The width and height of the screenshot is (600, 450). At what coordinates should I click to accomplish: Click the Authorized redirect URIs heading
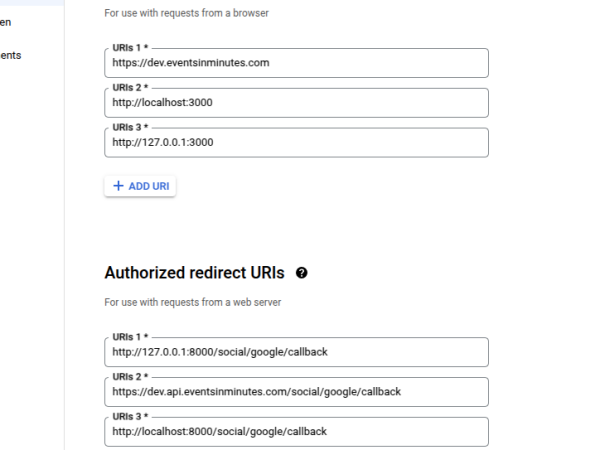tap(194, 273)
